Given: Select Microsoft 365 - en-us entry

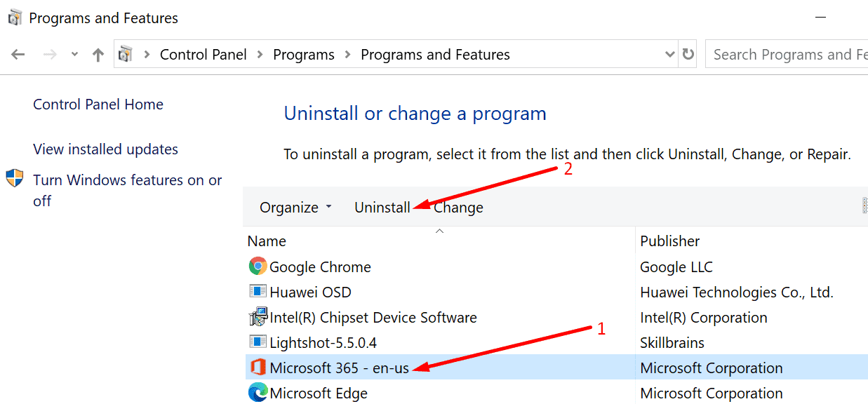Looking at the screenshot, I should click(339, 368).
